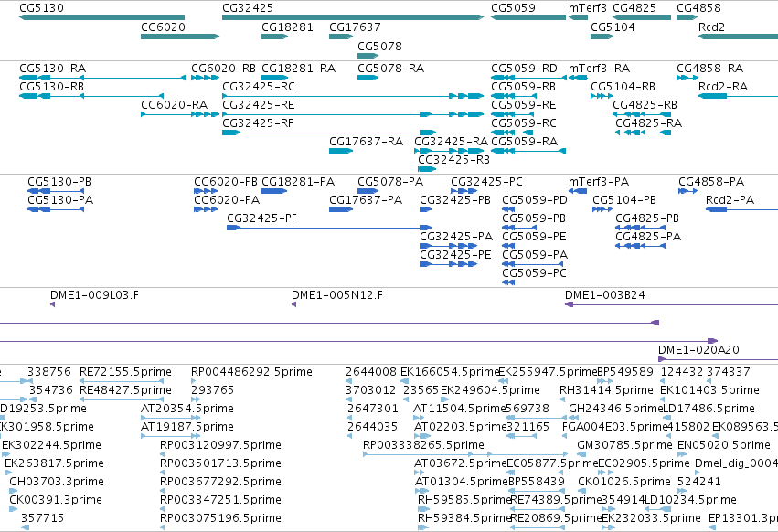
Task: Open the CG5130-RA transcript label
Action: tap(53, 68)
